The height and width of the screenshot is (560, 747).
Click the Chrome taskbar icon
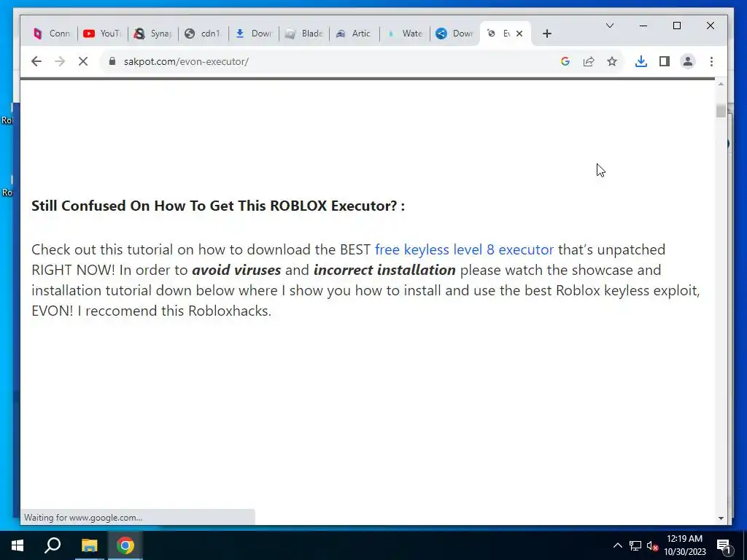tap(125, 545)
